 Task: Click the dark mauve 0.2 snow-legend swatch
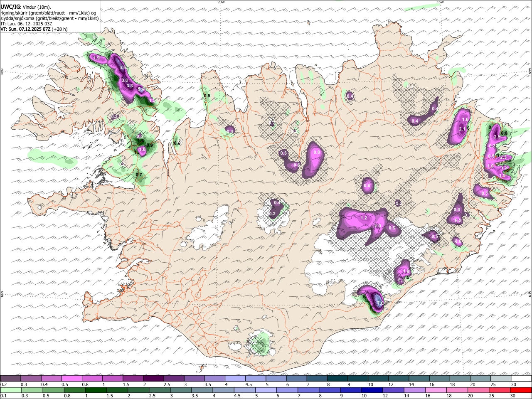click(x=11, y=378)
